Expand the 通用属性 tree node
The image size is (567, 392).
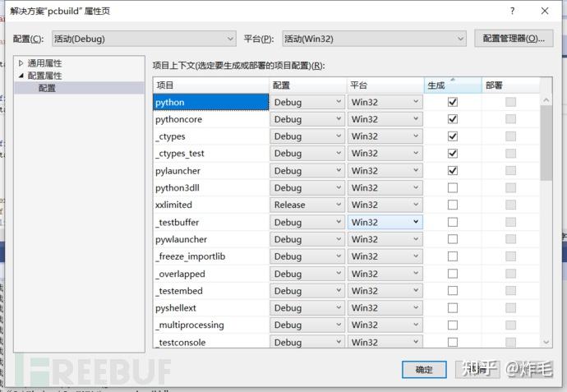[x=21, y=63]
